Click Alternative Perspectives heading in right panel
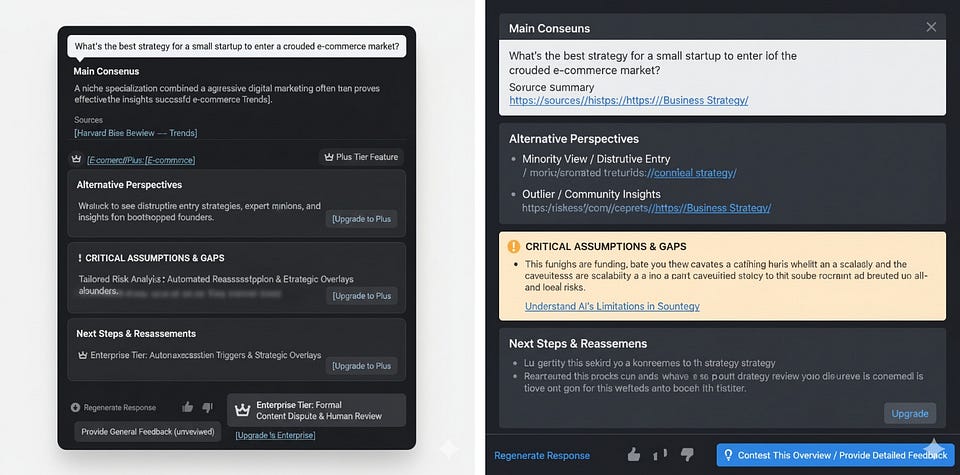 click(574, 139)
